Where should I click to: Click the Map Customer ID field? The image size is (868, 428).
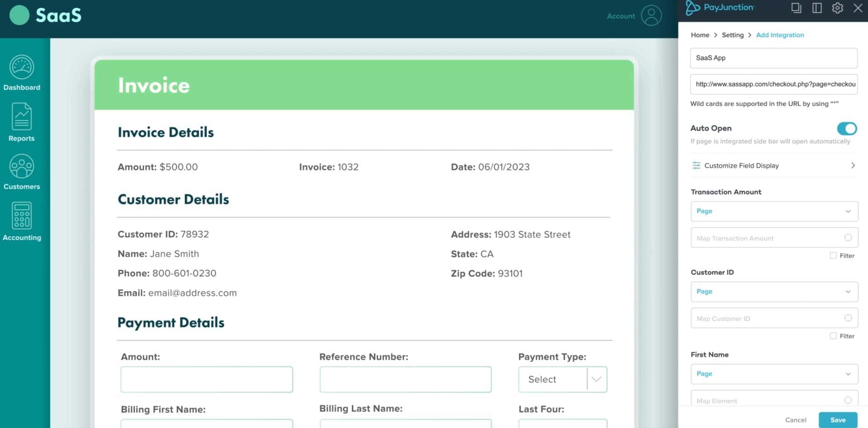coord(774,318)
